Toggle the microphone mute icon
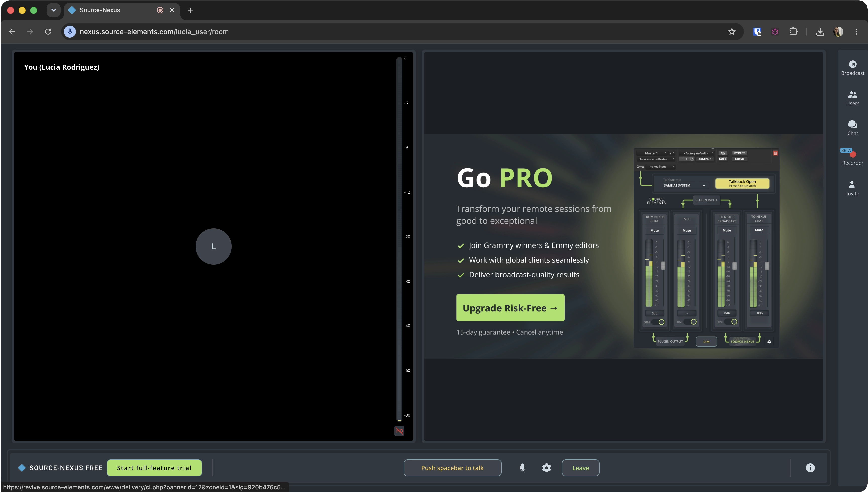This screenshot has height=493, width=868. [523, 468]
